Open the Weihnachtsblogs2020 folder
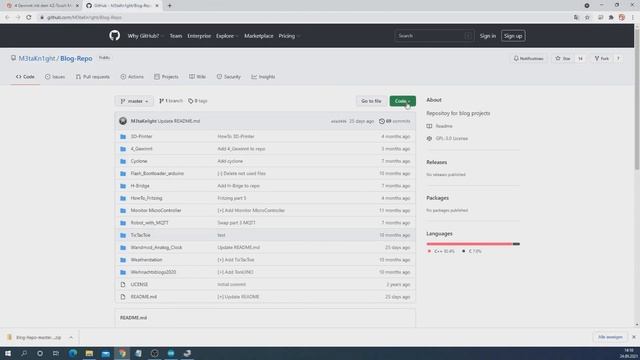Viewport: 640px width, 360px height. tap(153, 272)
